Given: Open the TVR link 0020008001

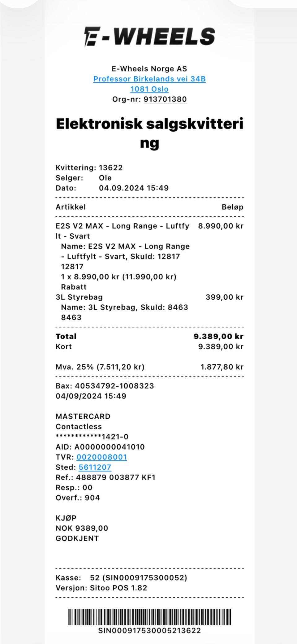Looking at the screenshot, I should click(102, 457).
